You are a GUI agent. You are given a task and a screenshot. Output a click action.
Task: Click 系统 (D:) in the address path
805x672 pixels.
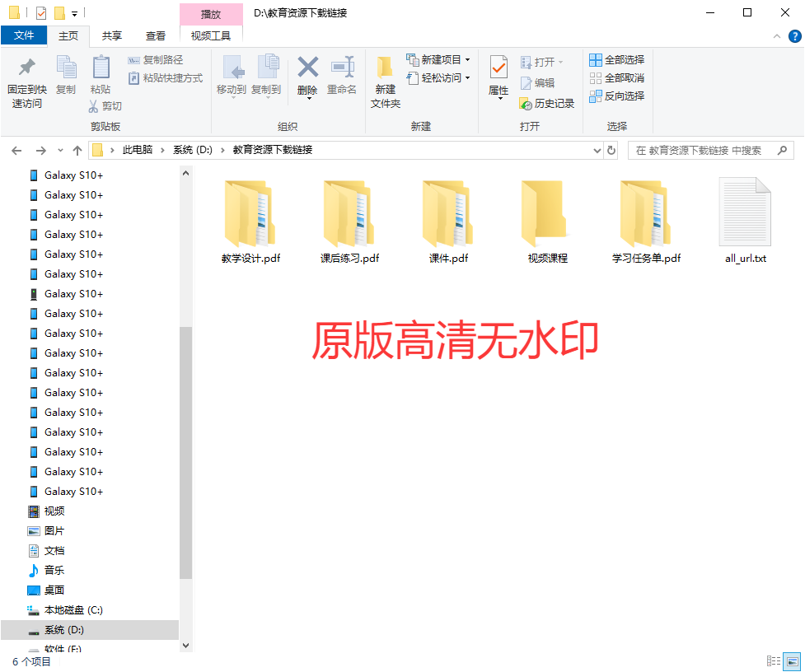pos(193,150)
